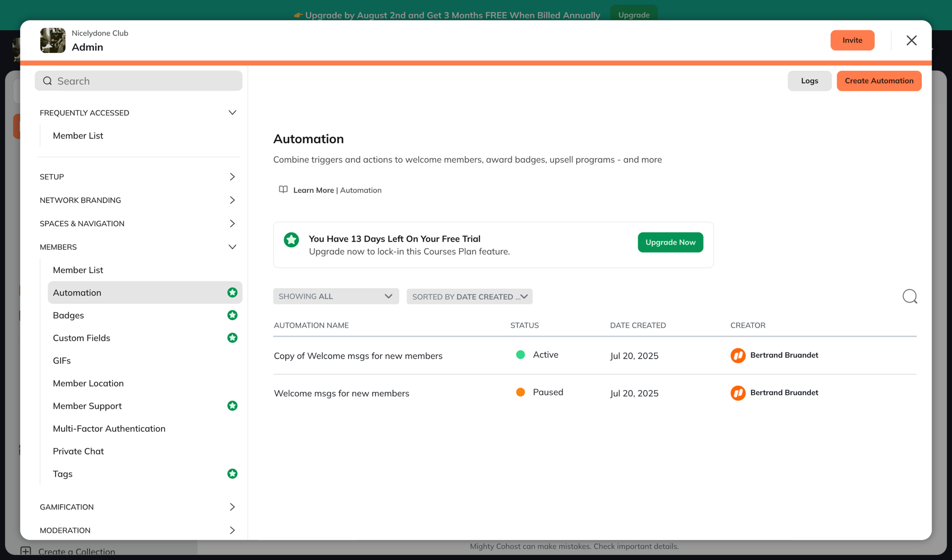Image resolution: width=952 pixels, height=560 pixels.
Task: Open the SHOWING ALL filter dropdown
Action: pyautogui.click(x=336, y=296)
